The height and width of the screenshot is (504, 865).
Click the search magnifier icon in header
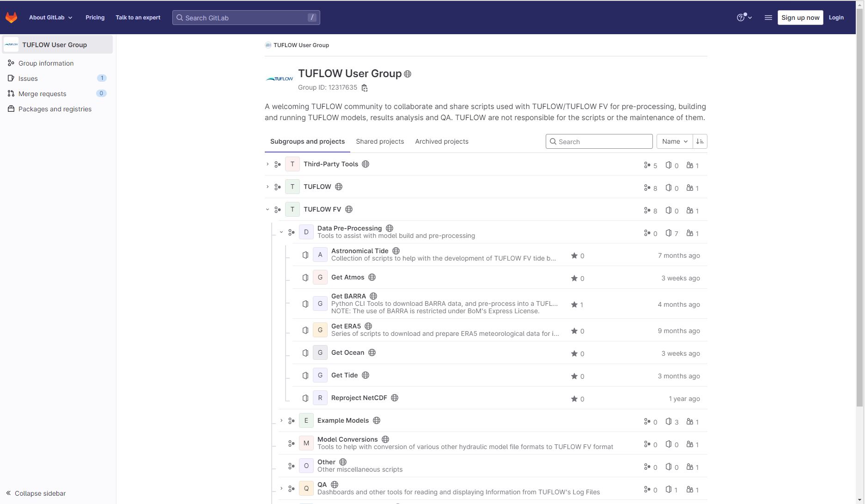coord(180,18)
